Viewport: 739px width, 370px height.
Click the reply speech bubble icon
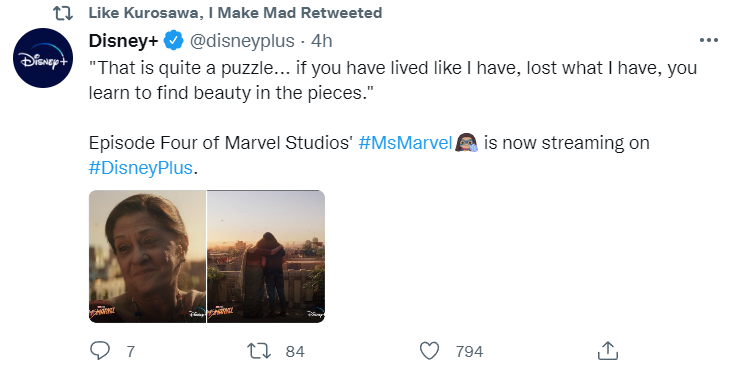pos(99,351)
